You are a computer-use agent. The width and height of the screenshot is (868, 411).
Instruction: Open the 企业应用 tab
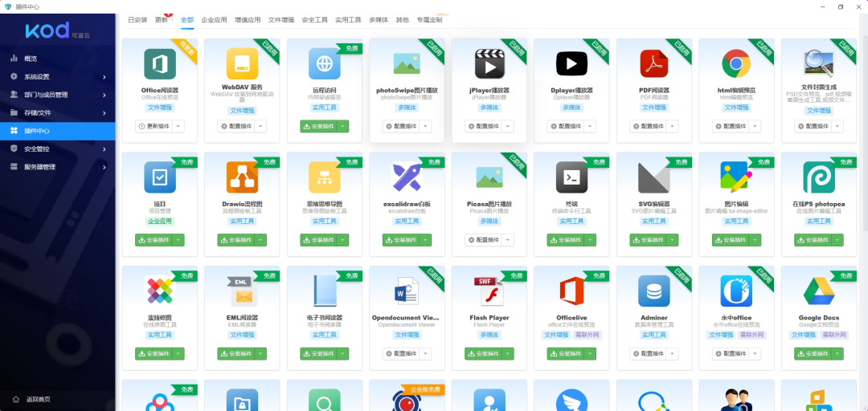point(215,20)
